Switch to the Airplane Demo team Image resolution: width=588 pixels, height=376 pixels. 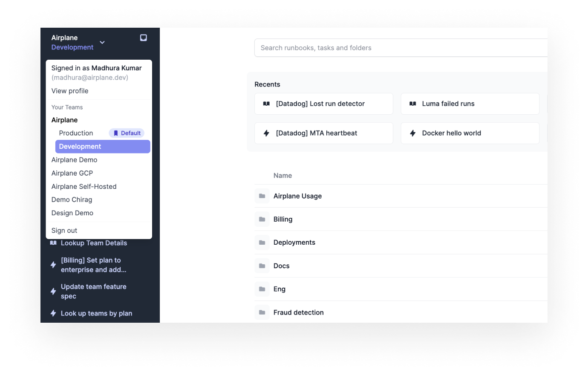tap(75, 160)
